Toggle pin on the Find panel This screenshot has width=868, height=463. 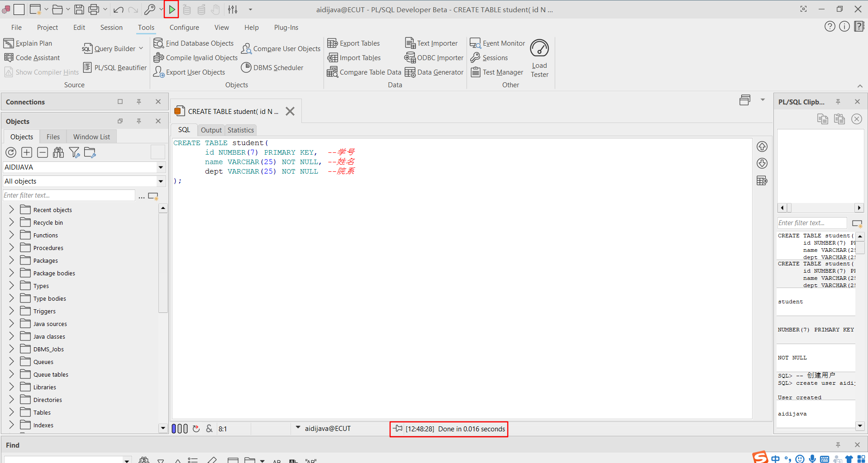(838, 445)
